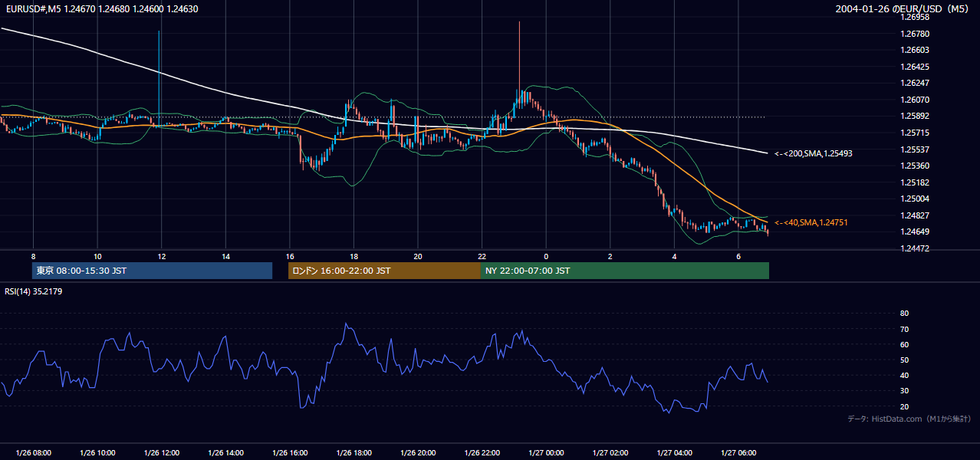The image size is (980, 460).
Task: Click hour marker 12 under price chart
Action: pyautogui.click(x=161, y=255)
